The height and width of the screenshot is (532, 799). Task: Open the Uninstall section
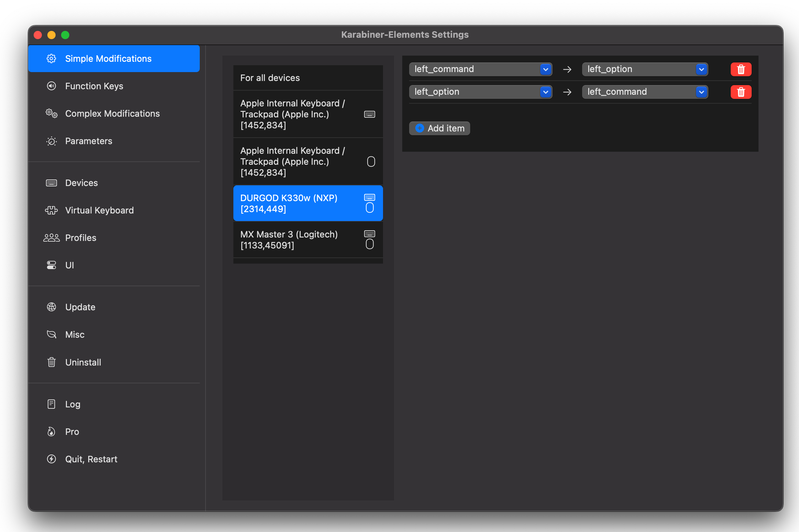click(83, 362)
